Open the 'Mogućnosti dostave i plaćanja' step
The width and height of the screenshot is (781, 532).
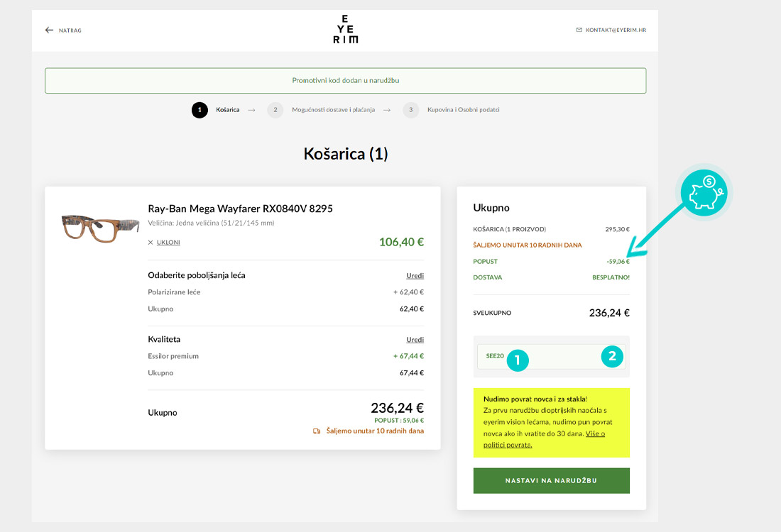(x=333, y=110)
